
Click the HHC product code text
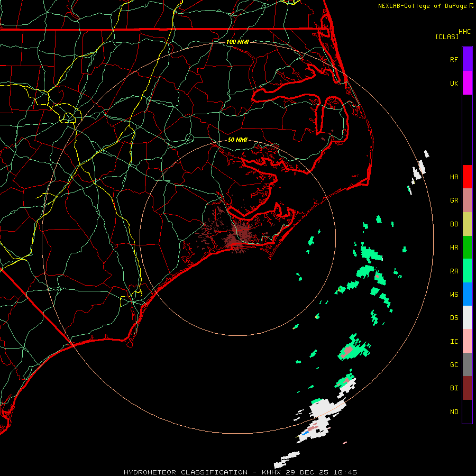pyautogui.click(x=464, y=32)
